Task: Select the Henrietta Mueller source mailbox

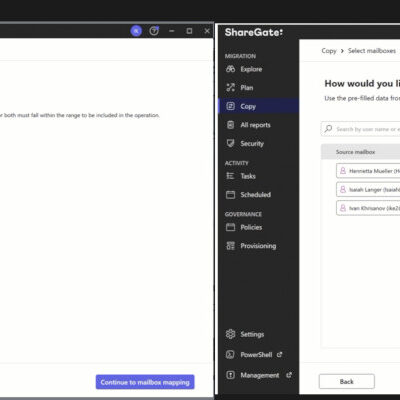Action: pyautogui.click(x=368, y=171)
